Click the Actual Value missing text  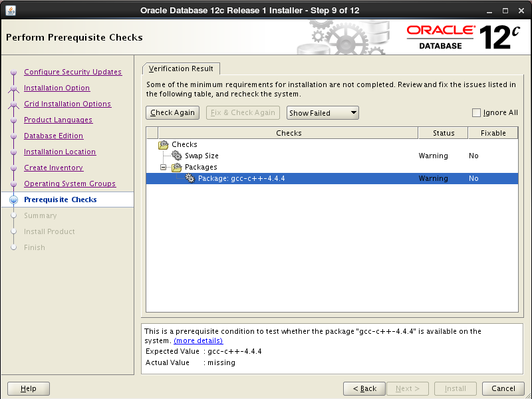[x=221, y=362]
